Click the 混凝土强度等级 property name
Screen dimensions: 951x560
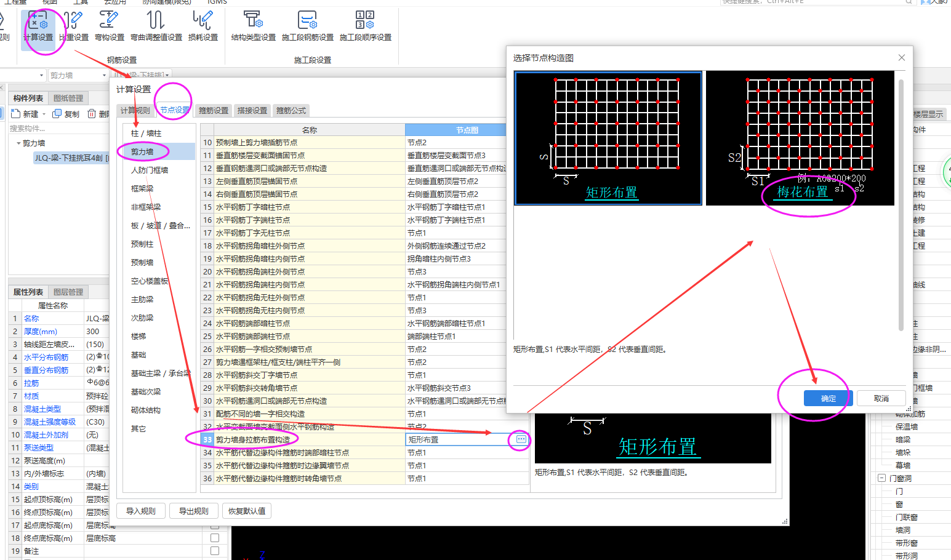pos(50,422)
